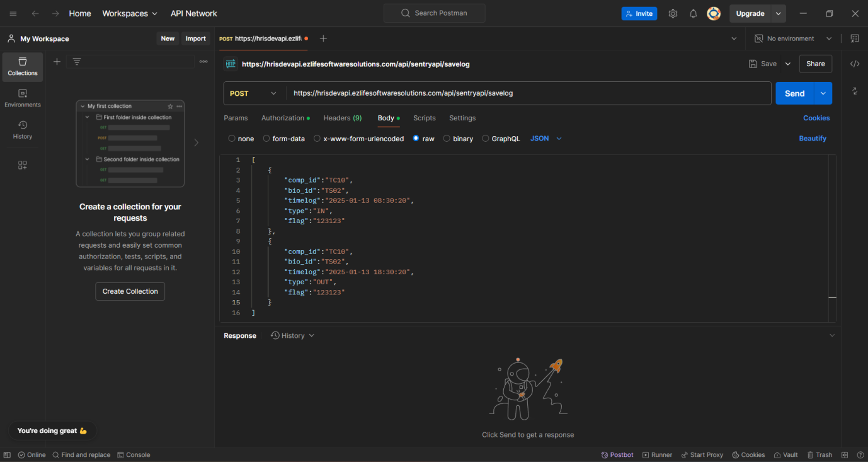Switch to the Scripts tab
The height and width of the screenshot is (462, 868).
(x=425, y=118)
